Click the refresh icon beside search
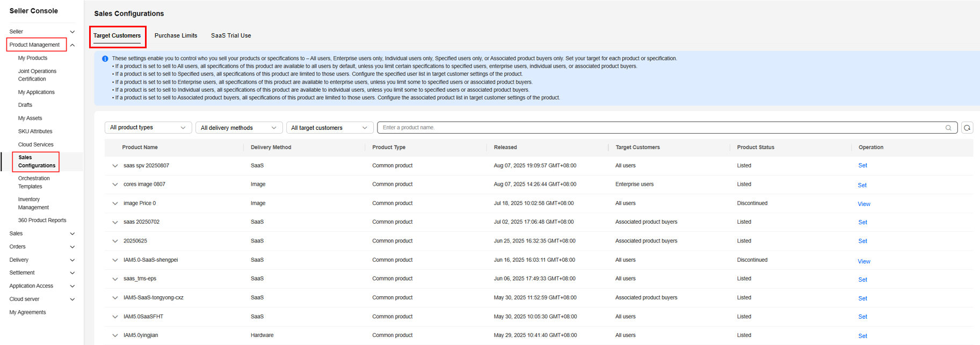The height and width of the screenshot is (345, 980). (x=967, y=128)
